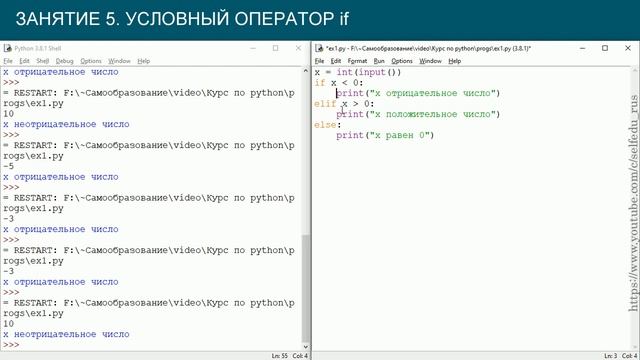Viewport: 640px width, 360px height.
Task: Open Shell menu in Python Shell window
Action: (x=42, y=61)
